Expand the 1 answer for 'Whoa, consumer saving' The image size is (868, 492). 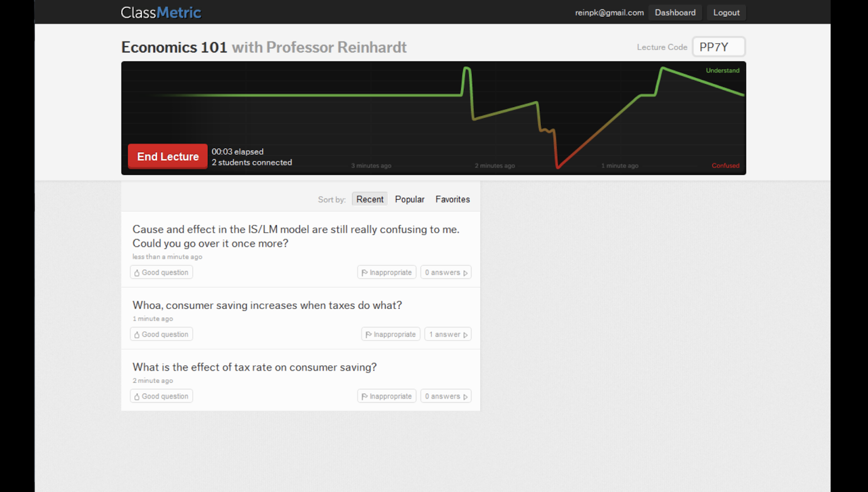[448, 335]
